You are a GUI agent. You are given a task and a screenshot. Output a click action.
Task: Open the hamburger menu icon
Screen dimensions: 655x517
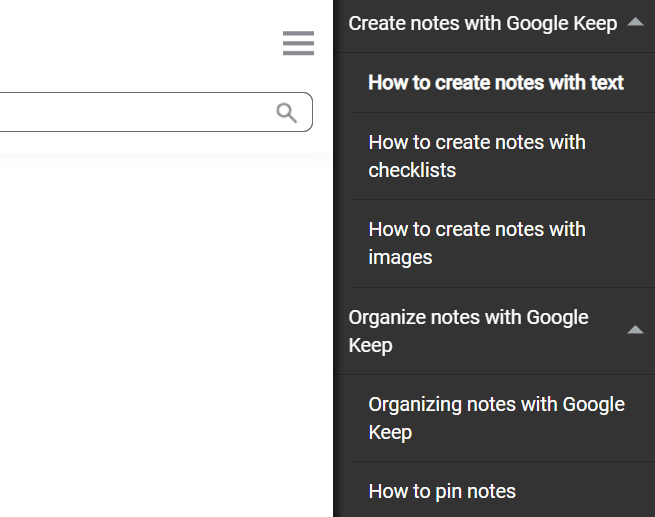(x=298, y=43)
